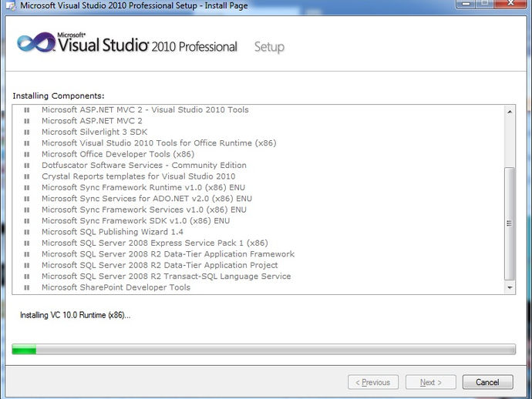Image resolution: width=532 pixels, height=399 pixels.
Task: Click the component list scroll up arrow
Action: pos(510,112)
